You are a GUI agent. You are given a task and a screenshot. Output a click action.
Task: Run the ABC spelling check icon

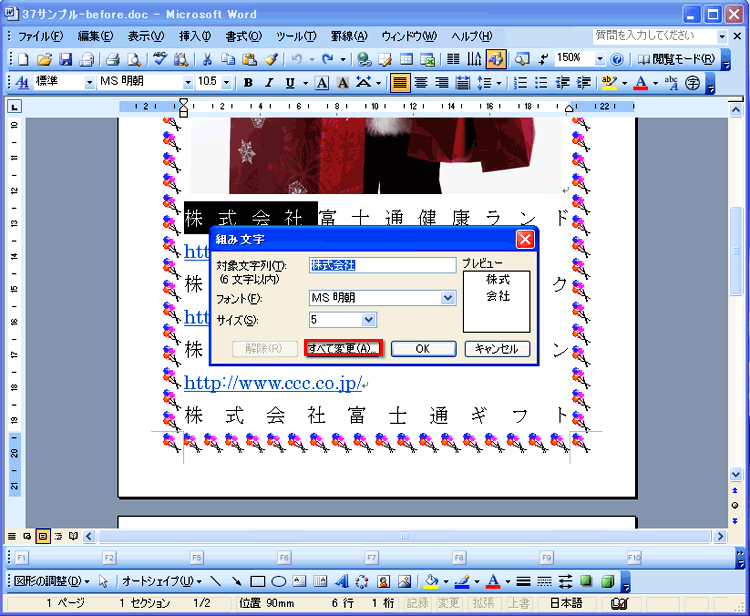coord(160,59)
